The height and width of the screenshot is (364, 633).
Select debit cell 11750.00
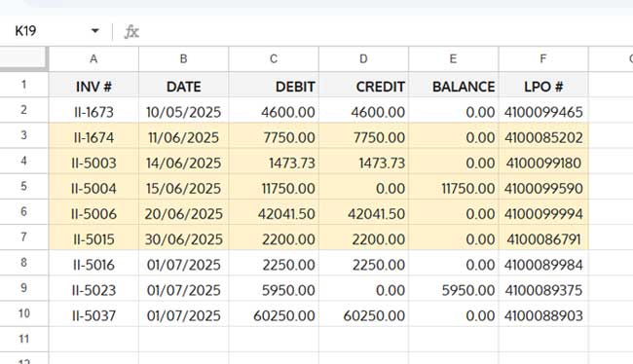tap(274, 187)
